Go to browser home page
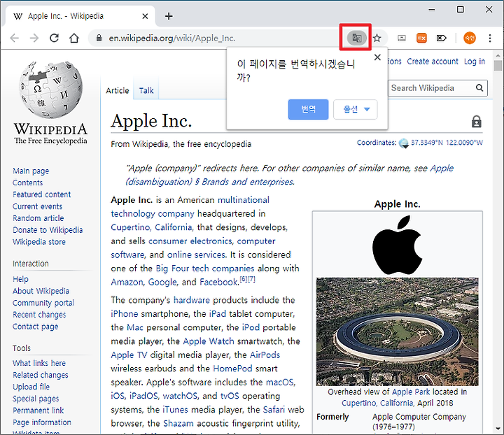 pos(74,38)
